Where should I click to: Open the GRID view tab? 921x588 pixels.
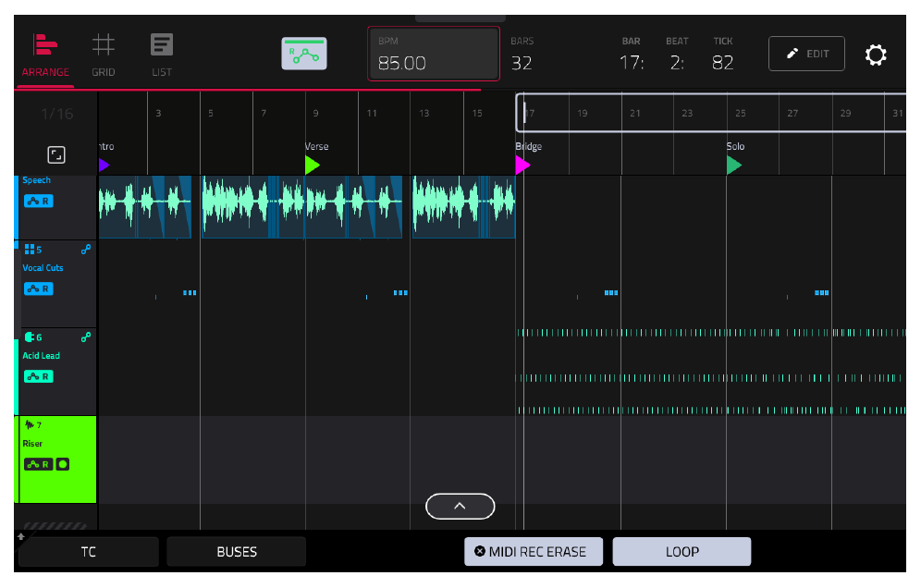pos(104,55)
